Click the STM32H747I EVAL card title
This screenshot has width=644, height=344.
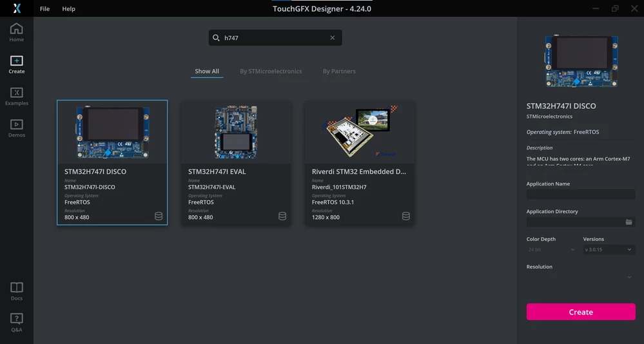point(217,171)
